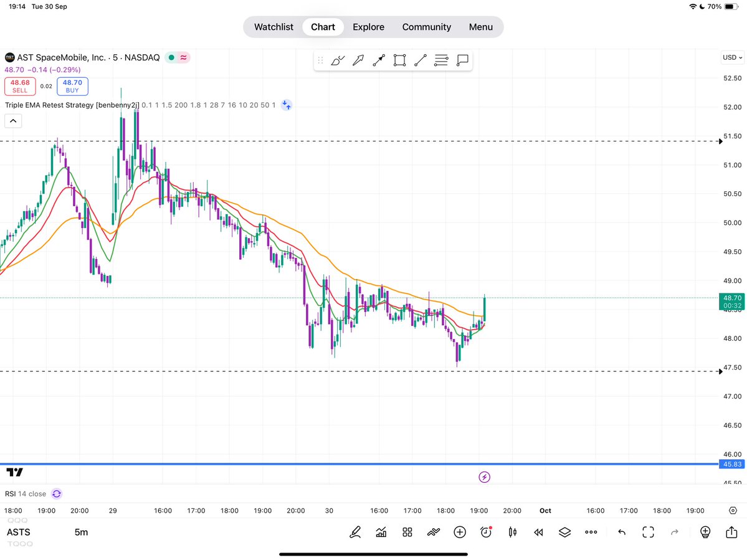Open the Community tab
This screenshot has height=560, width=747.
click(426, 27)
